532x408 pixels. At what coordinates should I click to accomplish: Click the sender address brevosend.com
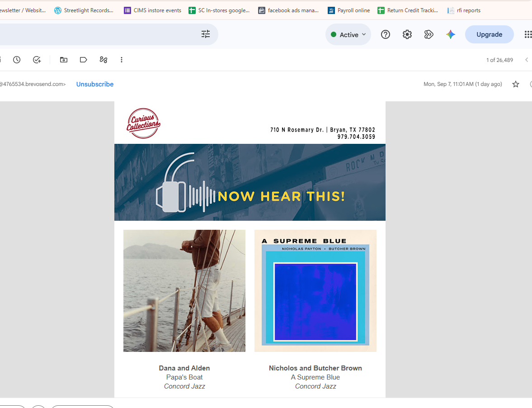33,84
